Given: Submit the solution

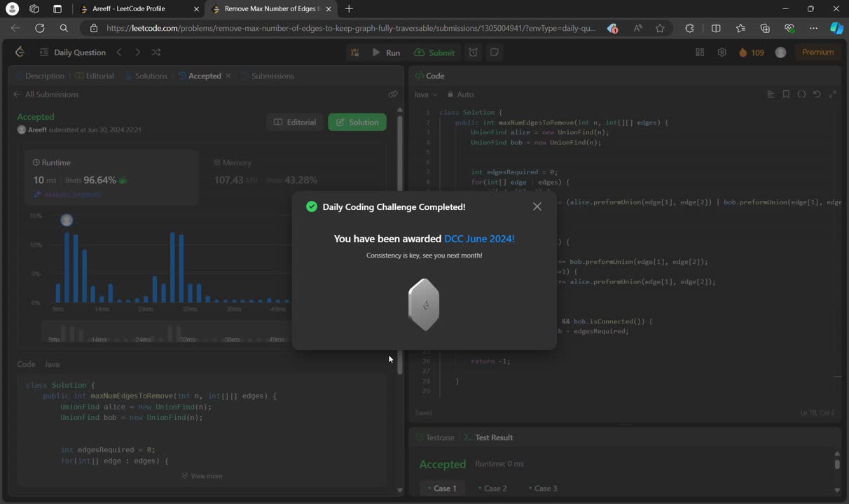Looking at the screenshot, I should click(x=434, y=52).
